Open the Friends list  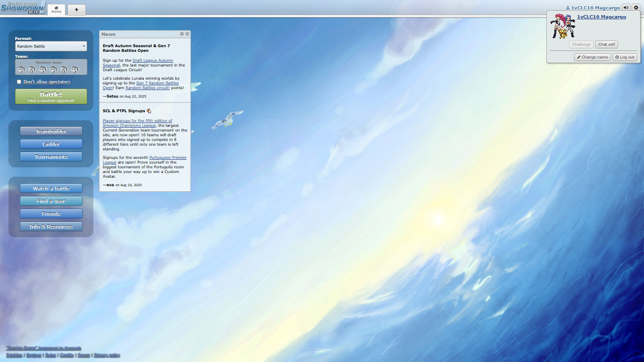pyautogui.click(x=51, y=214)
